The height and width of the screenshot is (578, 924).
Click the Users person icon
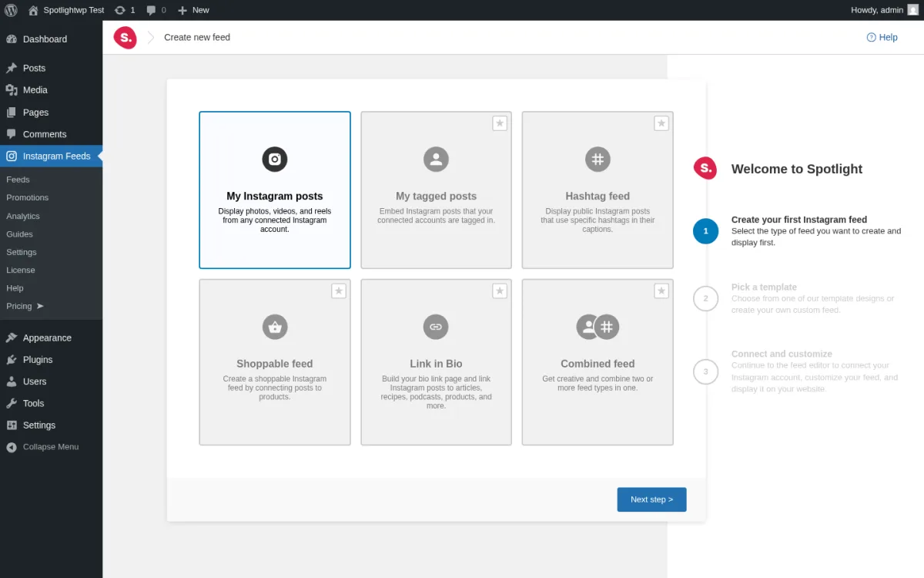pyautogui.click(x=12, y=381)
